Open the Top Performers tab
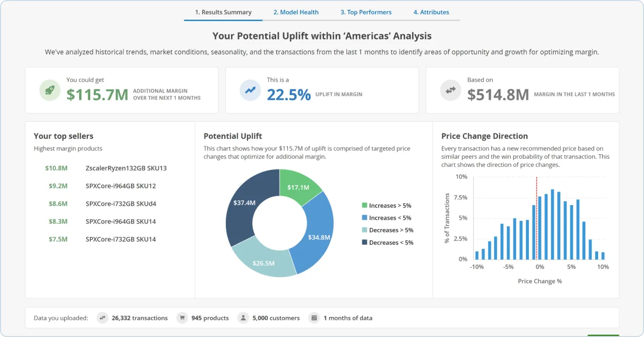644x337 pixels. (x=366, y=12)
